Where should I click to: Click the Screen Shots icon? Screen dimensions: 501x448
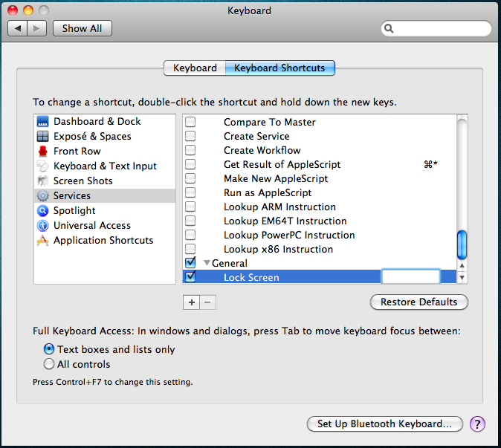(42, 181)
